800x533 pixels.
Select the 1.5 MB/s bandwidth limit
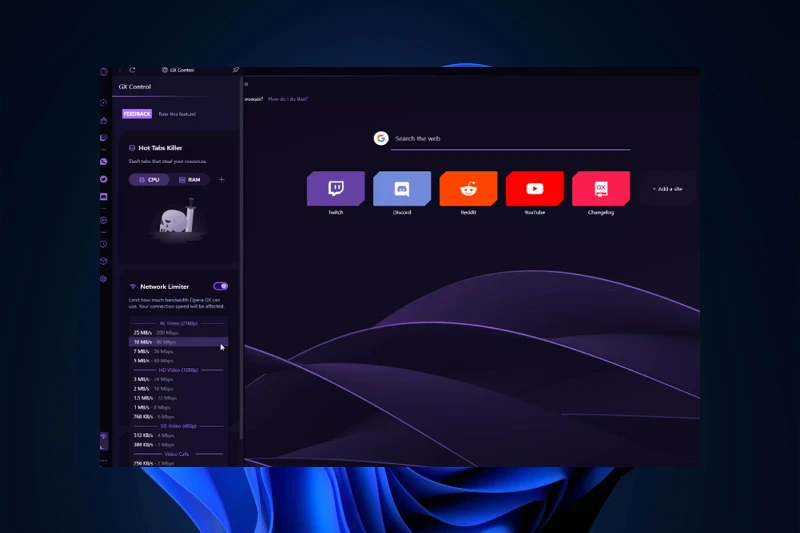[179, 398]
